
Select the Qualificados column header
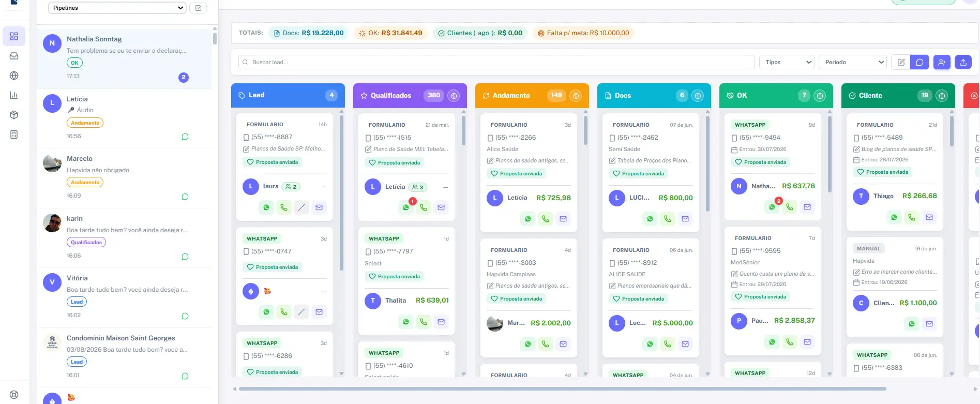410,95
